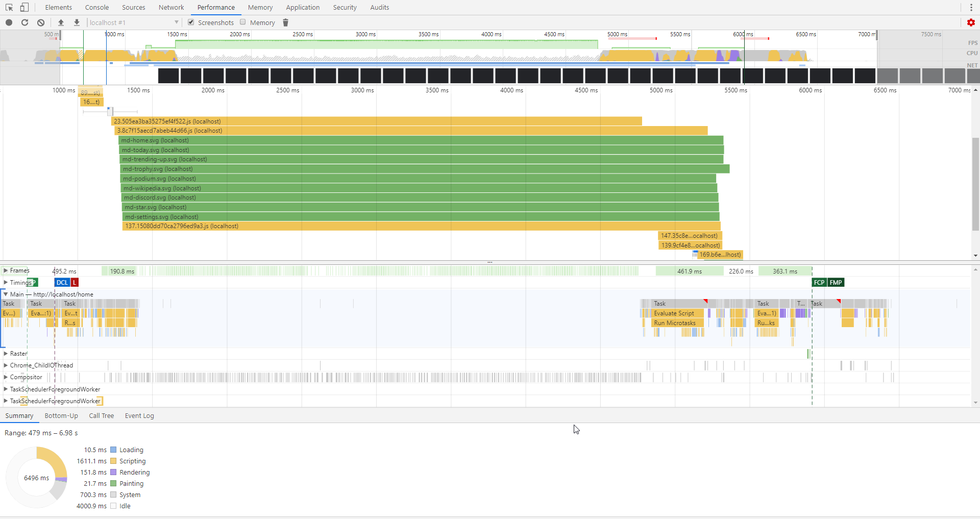Image resolution: width=980 pixels, height=519 pixels.
Task: Expand the Compositor track
Action: pyautogui.click(x=6, y=377)
